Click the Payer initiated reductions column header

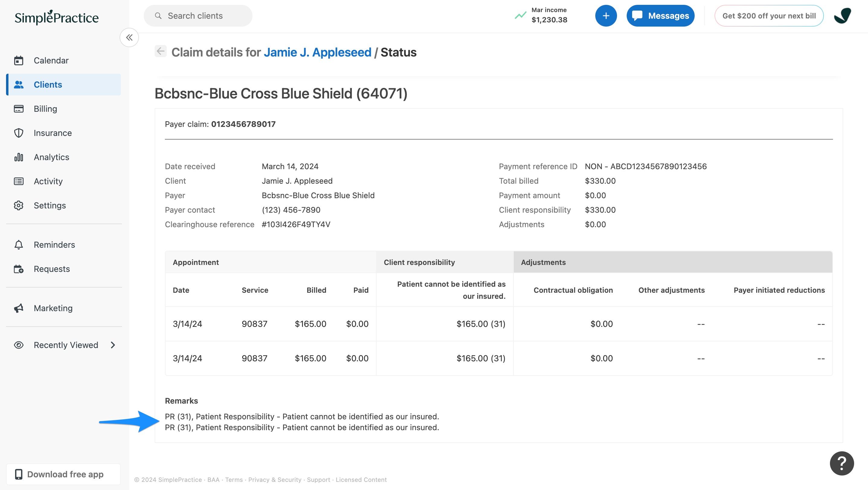point(780,290)
